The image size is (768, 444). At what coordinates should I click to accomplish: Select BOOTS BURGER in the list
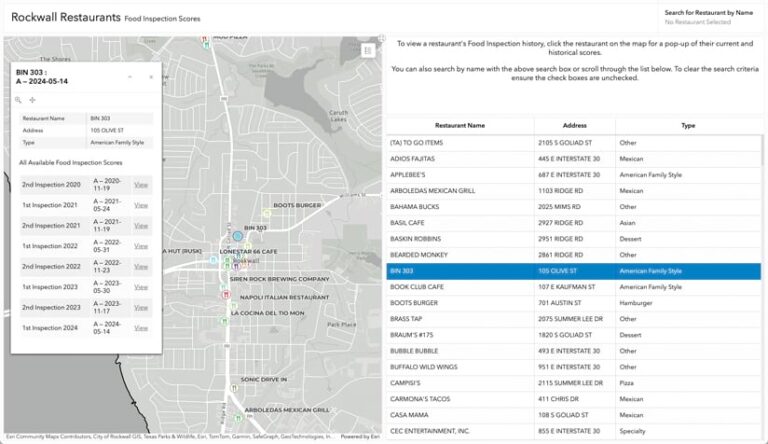tap(574, 303)
